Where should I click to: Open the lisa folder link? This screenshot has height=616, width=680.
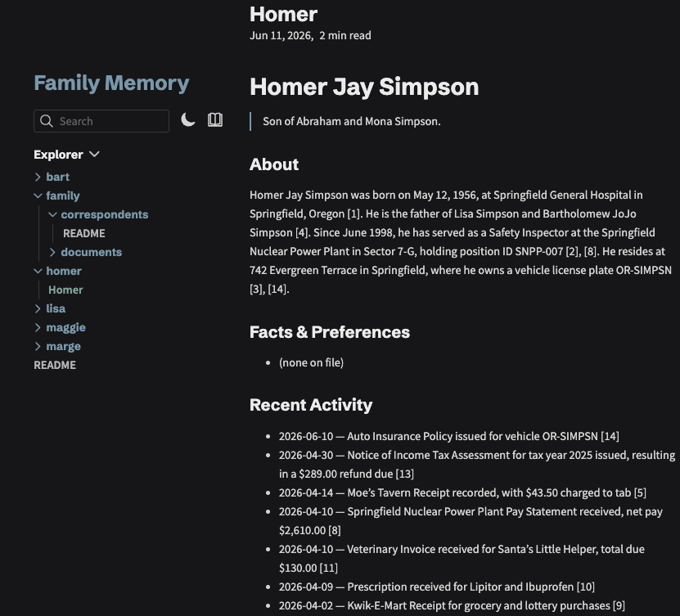pos(56,308)
